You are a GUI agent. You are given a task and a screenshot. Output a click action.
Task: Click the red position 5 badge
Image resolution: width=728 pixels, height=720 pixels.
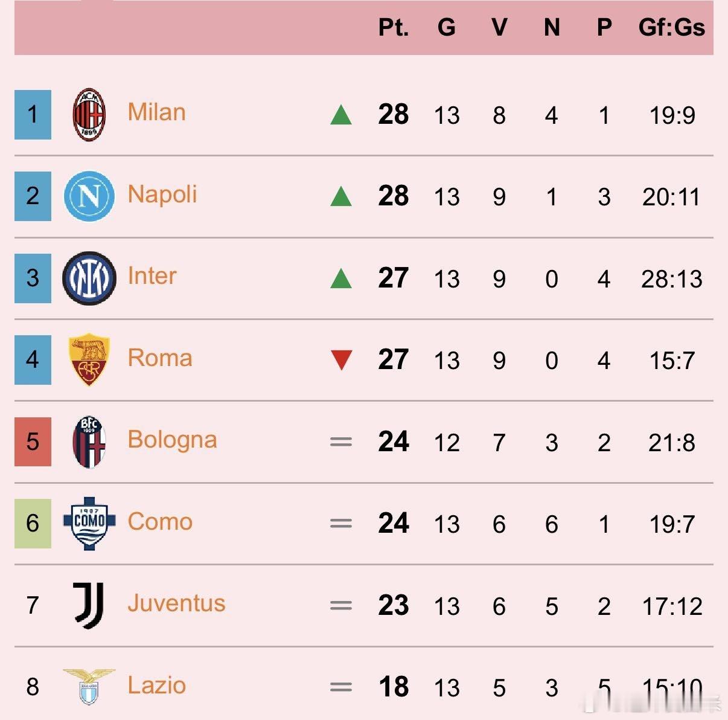tap(33, 442)
